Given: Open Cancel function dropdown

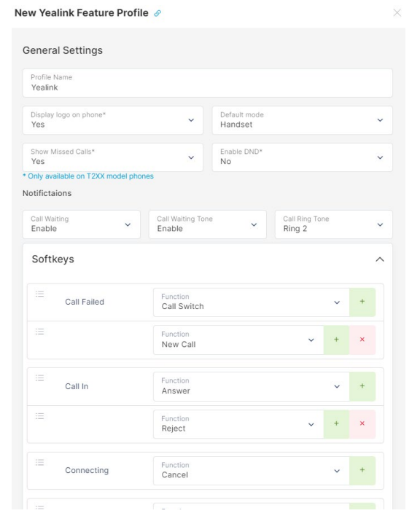Looking at the screenshot, I should (251, 471).
